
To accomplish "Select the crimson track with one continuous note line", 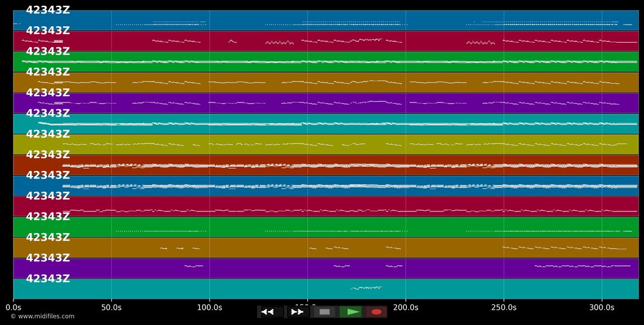I will click(326, 206).
